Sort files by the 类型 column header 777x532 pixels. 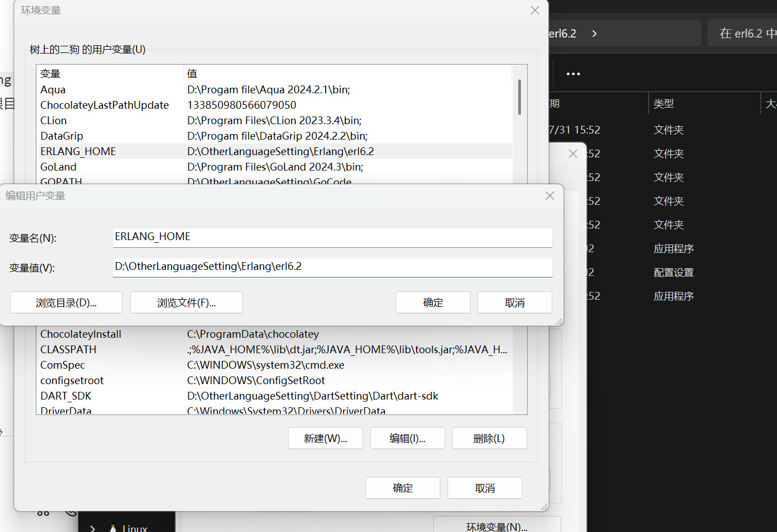pos(664,104)
